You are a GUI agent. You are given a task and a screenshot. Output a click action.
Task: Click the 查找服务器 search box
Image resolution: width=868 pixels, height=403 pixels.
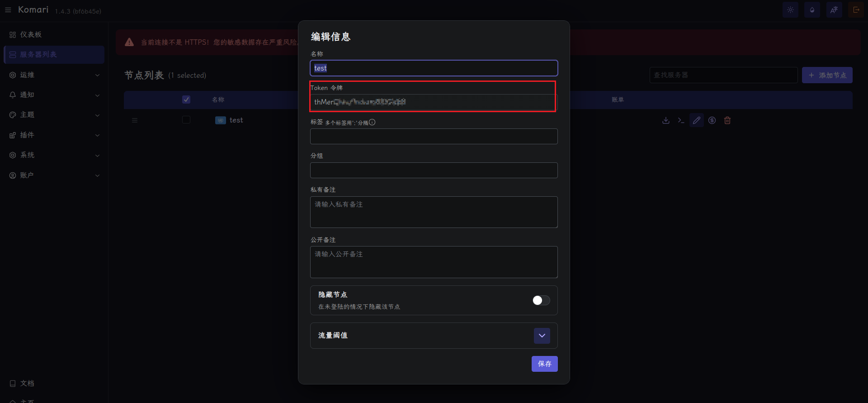[724, 75]
